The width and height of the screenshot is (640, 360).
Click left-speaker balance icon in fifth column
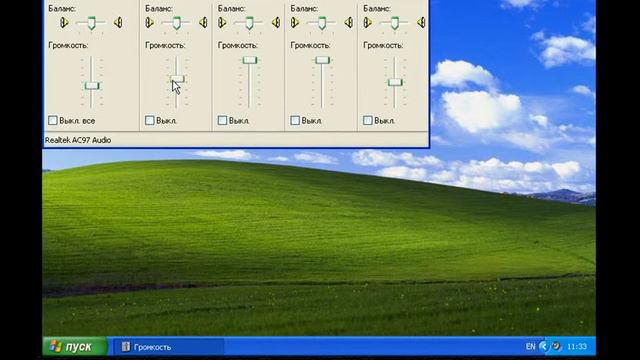[367, 22]
